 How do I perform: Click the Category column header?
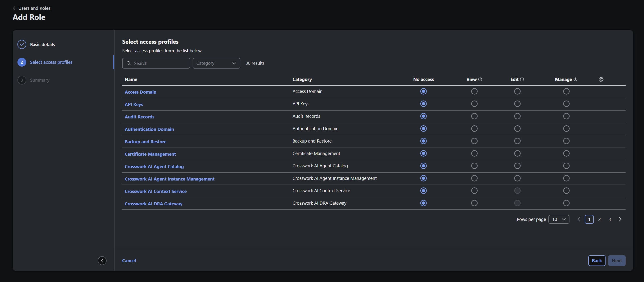click(x=302, y=79)
